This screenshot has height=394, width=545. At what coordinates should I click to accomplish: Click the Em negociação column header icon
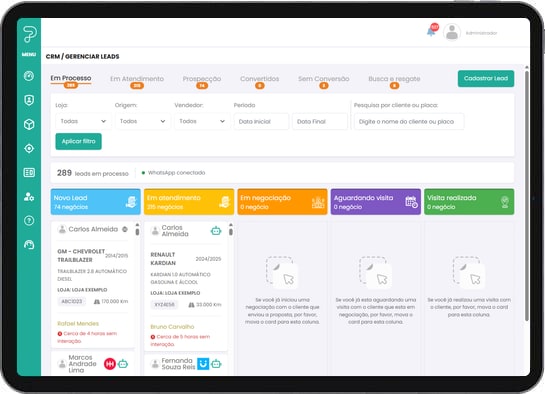318,202
